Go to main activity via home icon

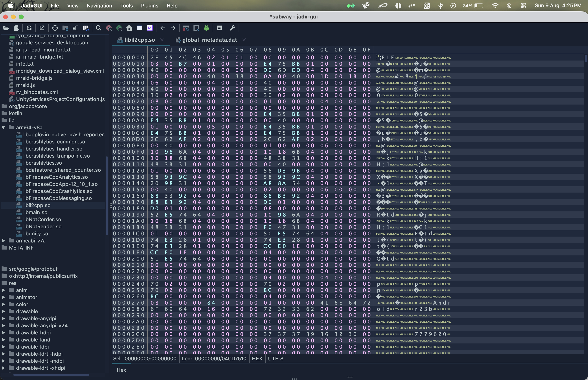[129, 28]
